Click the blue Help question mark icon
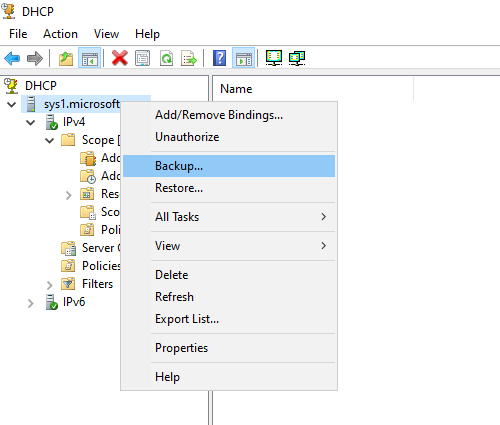The width and height of the screenshot is (500, 425). (x=219, y=58)
